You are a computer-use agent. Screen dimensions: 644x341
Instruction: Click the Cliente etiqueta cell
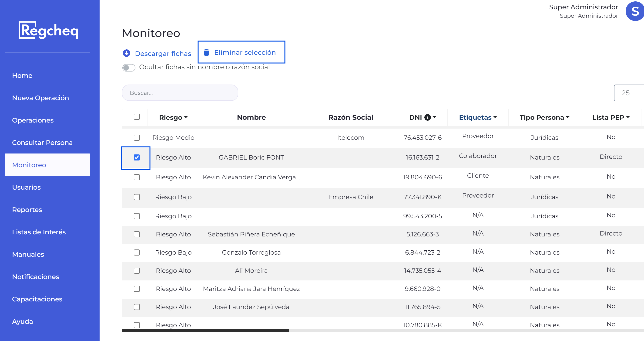tap(478, 175)
